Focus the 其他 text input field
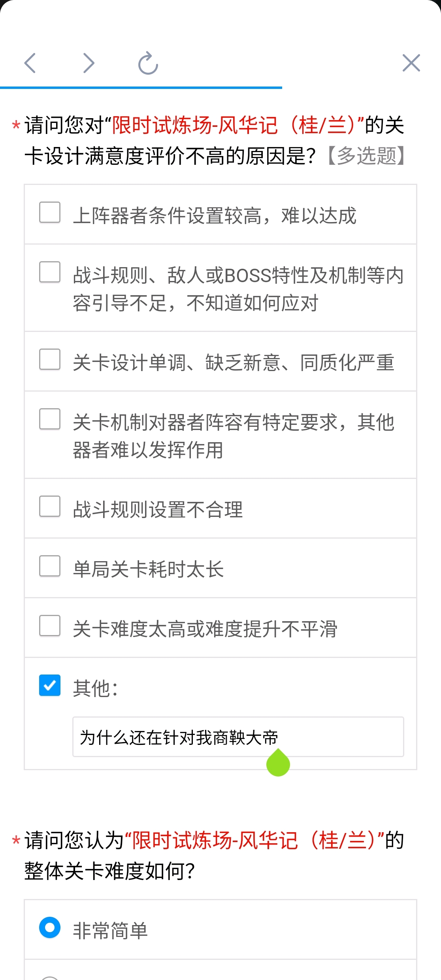This screenshot has width=441, height=980. [238, 737]
